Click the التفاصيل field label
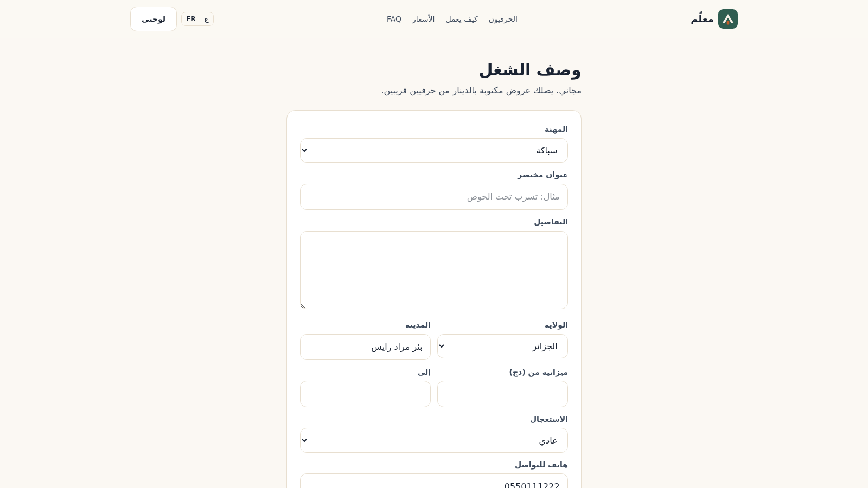The image size is (868, 488). (551, 222)
